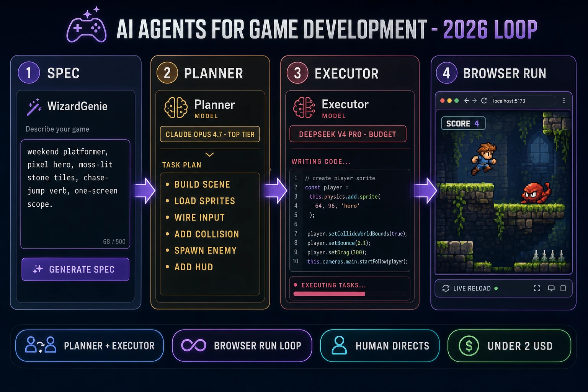Click the Planner panel heading
This screenshot has height=392, width=588.
(x=213, y=73)
